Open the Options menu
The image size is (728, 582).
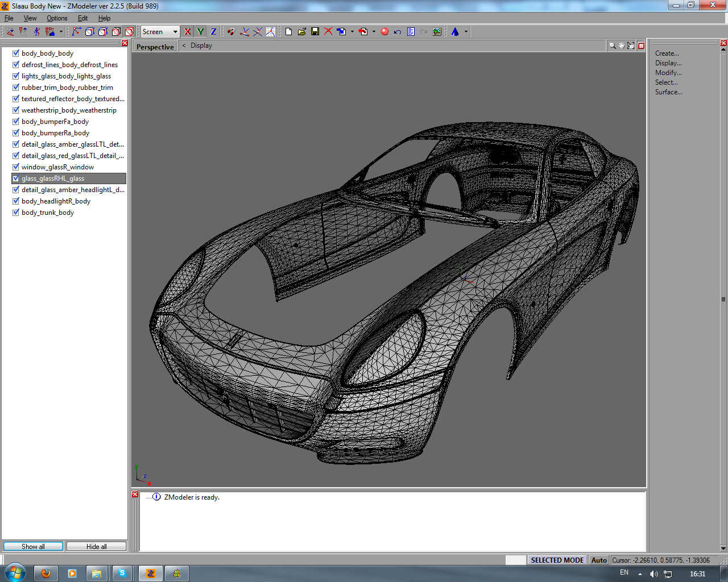click(57, 18)
